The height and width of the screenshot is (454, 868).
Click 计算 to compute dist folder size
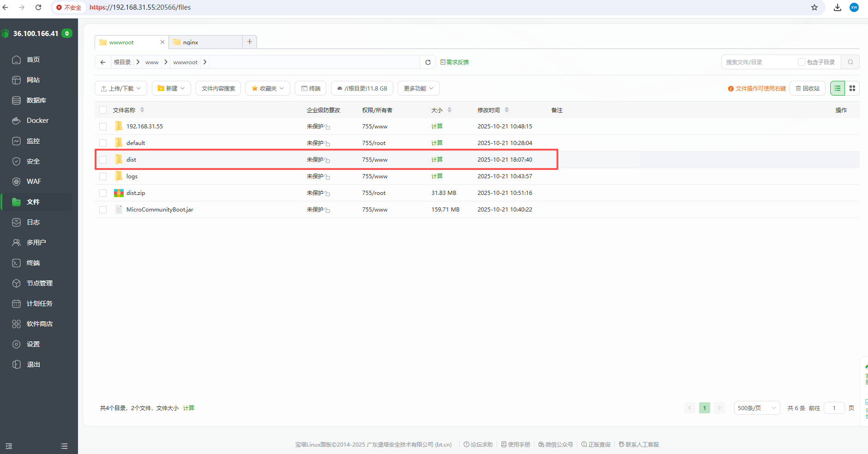pos(437,159)
